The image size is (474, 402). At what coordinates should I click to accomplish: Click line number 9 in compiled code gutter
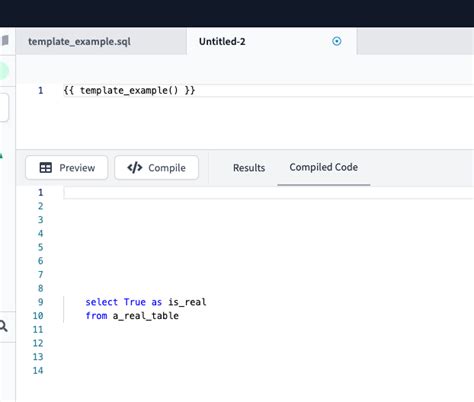tap(41, 302)
